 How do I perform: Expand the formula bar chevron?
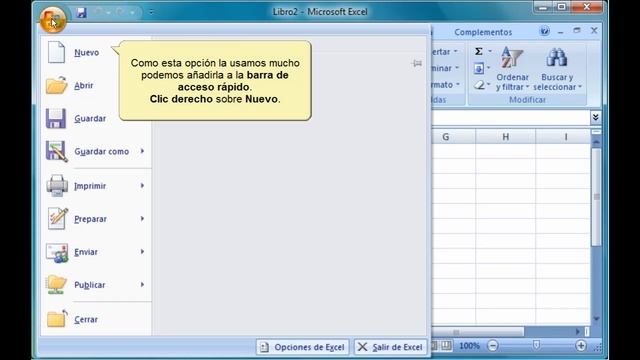[x=595, y=118]
